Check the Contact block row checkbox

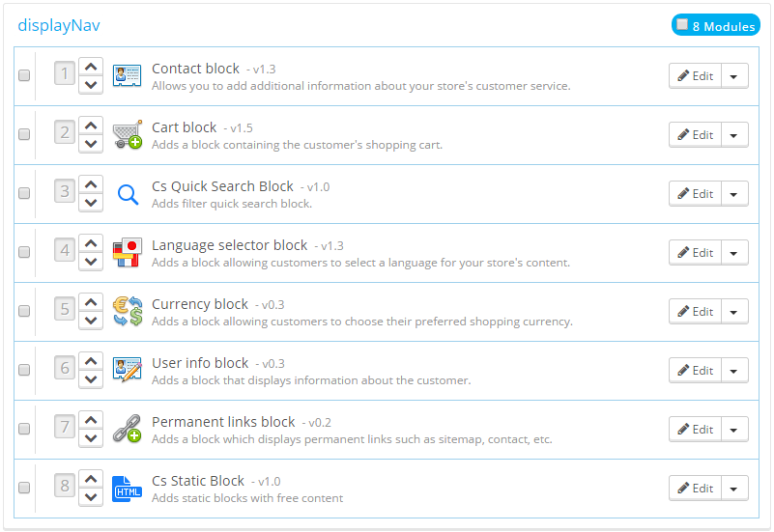tap(24, 75)
